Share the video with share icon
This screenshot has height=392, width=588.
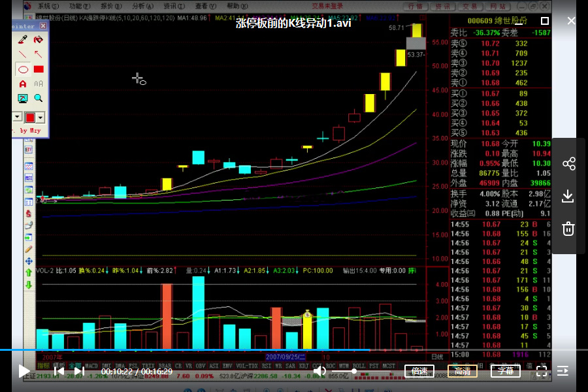(568, 164)
